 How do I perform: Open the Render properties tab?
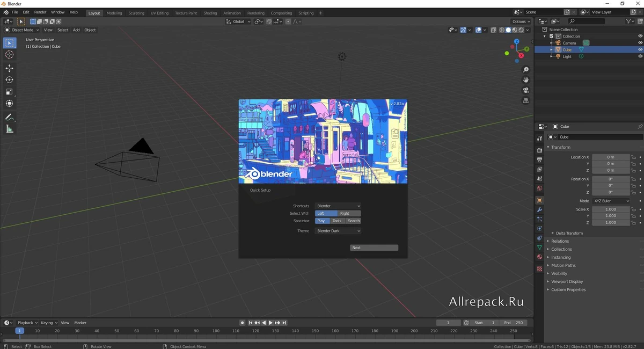point(539,150)
